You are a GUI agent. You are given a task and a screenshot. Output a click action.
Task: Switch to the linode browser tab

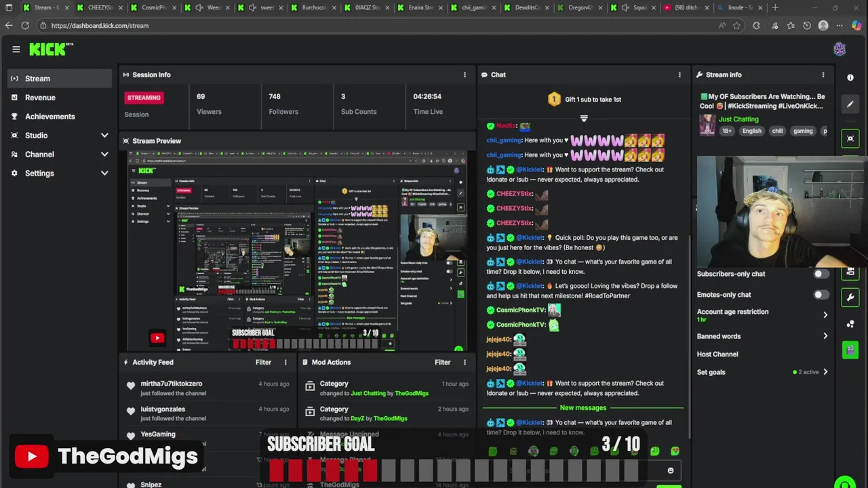click(741, 7)
